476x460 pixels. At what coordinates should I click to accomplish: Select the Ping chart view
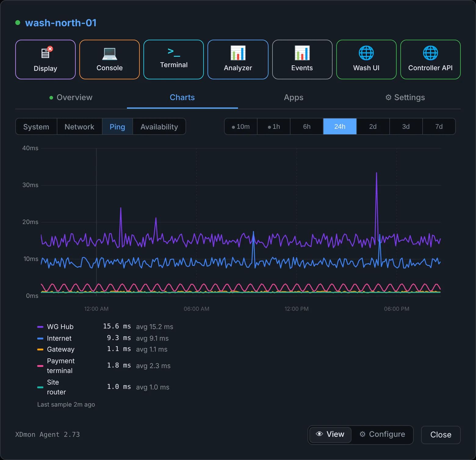(x=117, y=127)
